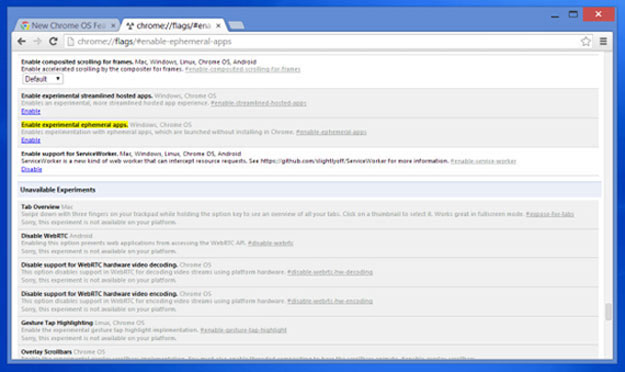Click the 'Gesture Tap Highlighting' experiment title

pyautogui.click(x=57, y=323)
